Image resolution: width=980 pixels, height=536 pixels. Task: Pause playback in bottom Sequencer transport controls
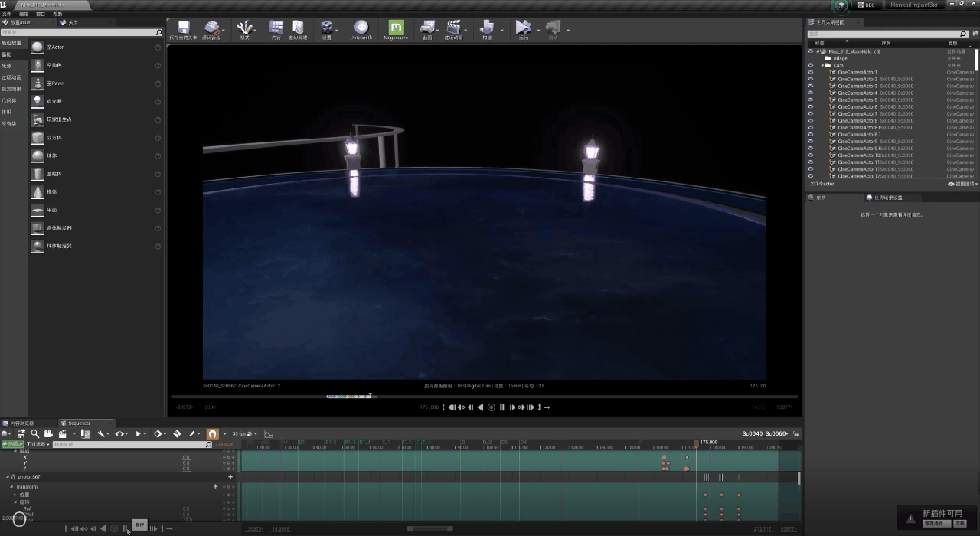pyautogui.click(x=126, y=528)
